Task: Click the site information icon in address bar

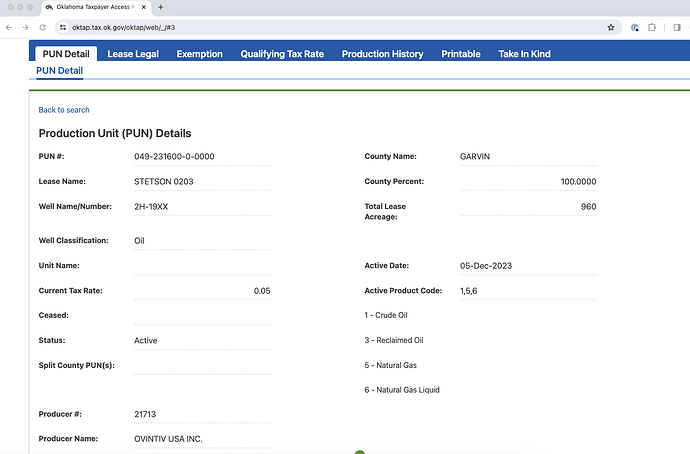Action: click(62, 27)
